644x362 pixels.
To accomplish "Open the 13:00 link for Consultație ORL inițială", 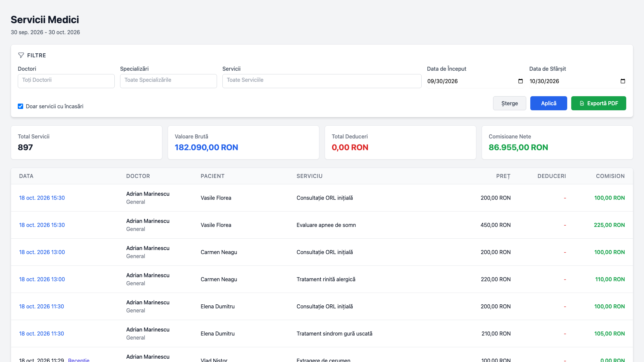I will pyautogui.click(x=42, y=252).
